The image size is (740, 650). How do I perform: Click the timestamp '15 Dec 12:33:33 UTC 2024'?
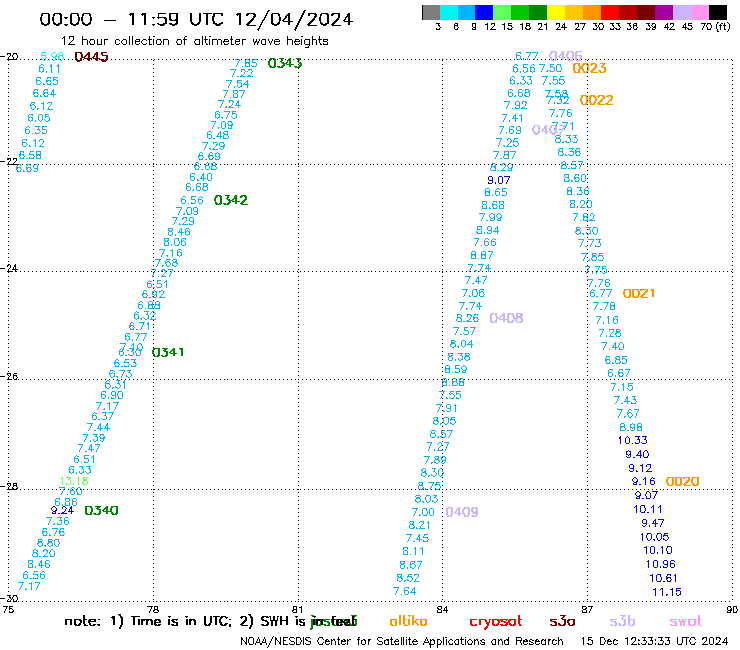(x=654, y=642)
